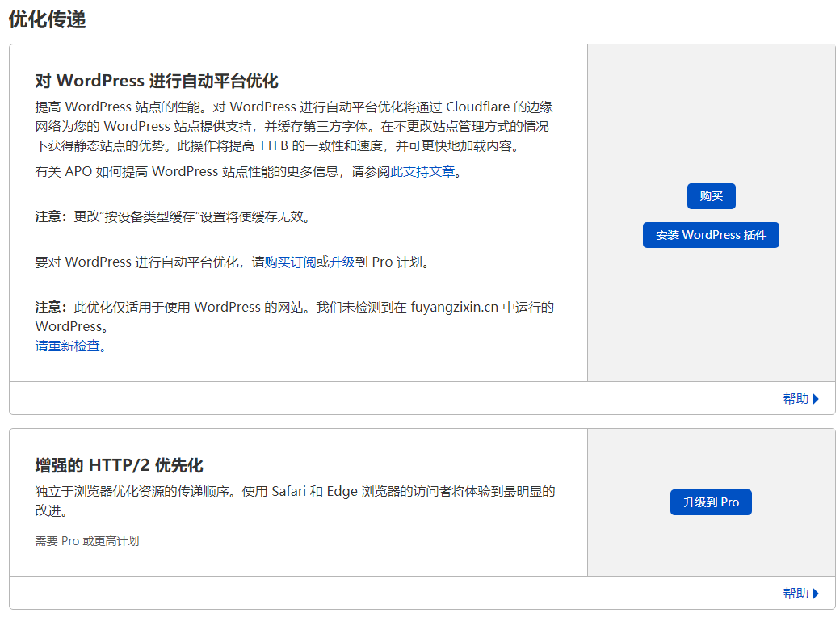The height and width of the screenshot is (617, 840).
Task: Select the 优化传递 page heading
Action: click(47, 19)
